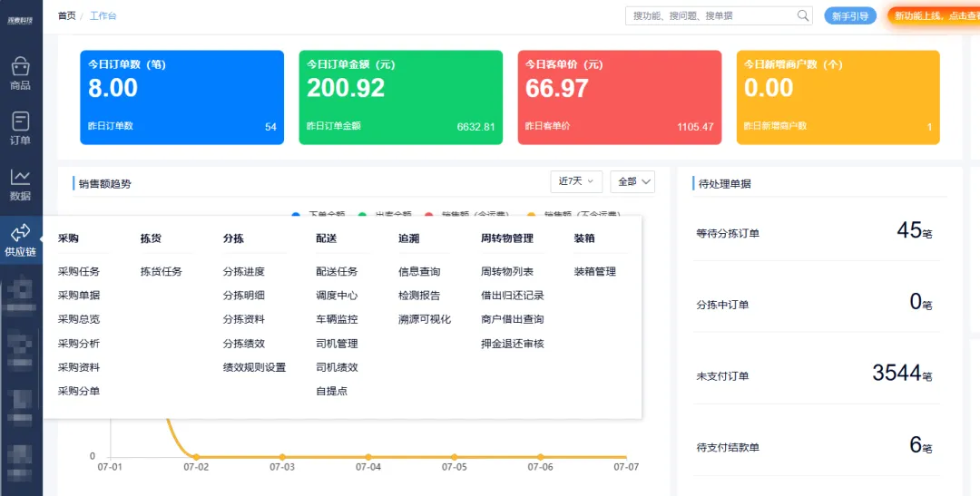Open 商户借出查询 menu item
Viewport: 980px width, 496px height.
pos(513,319)
